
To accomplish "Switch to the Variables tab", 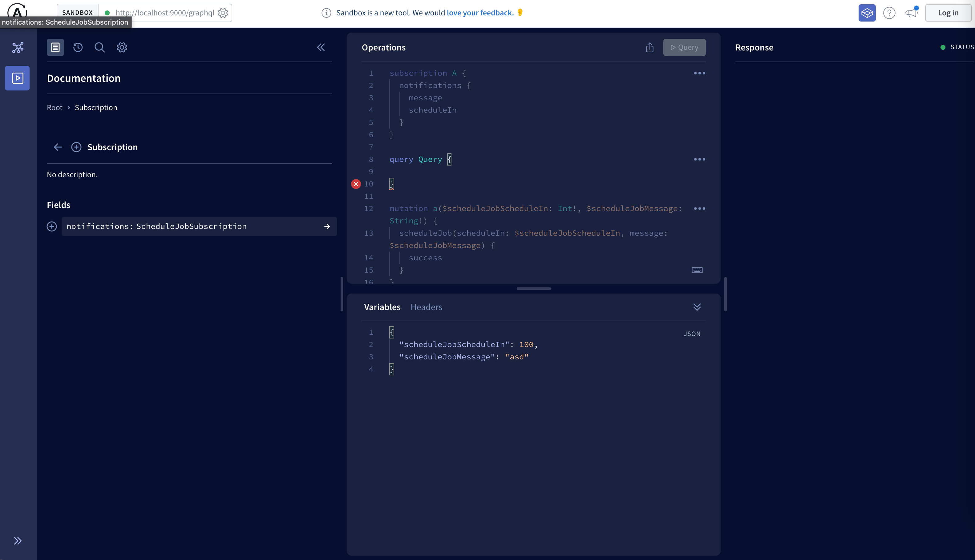I will point(382,307).
